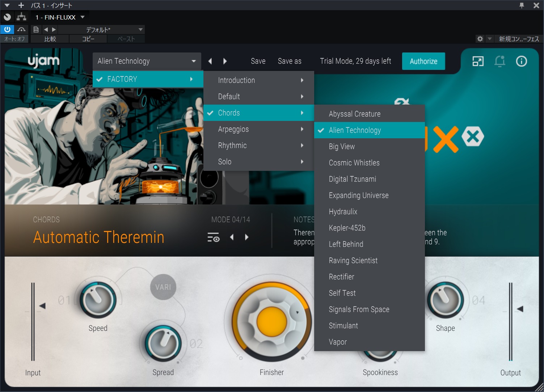Toggle the VARI button
Viewport: 544px width, 392px height.
click(163, 287)
